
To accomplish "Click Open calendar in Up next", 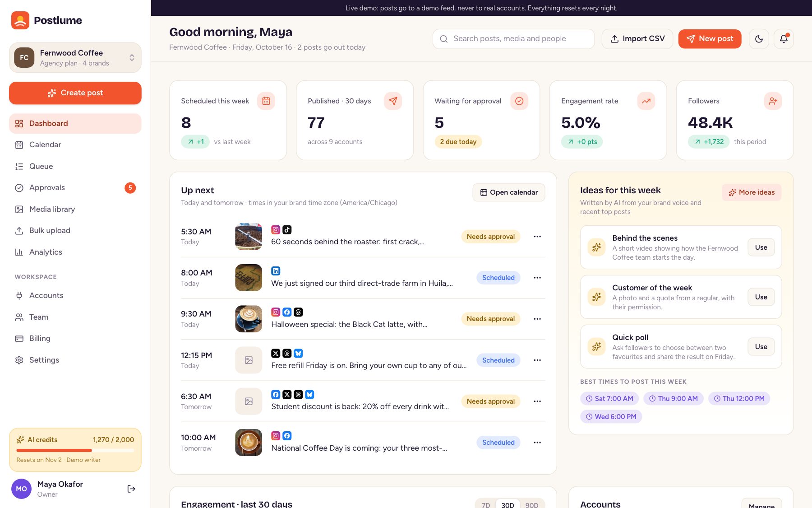I will point(509,192).
